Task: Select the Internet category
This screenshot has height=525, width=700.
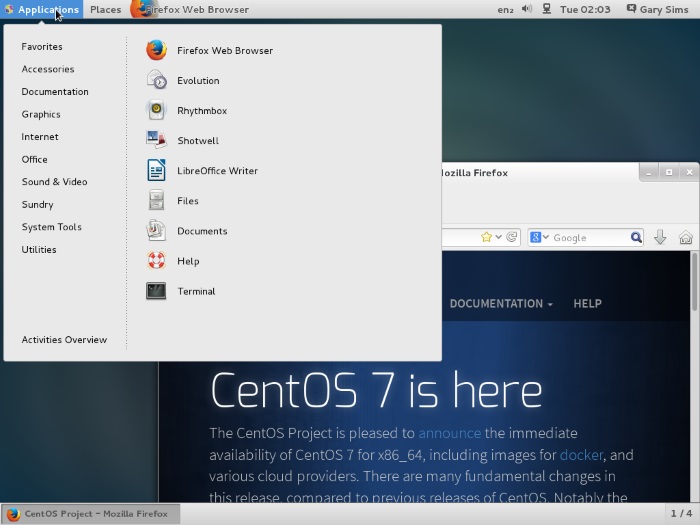Action: 40,137
